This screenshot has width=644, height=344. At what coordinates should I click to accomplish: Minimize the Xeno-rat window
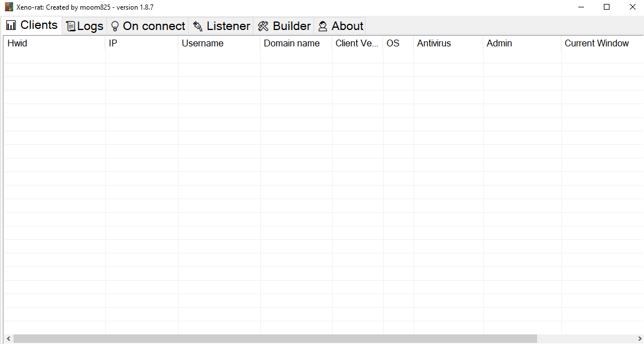(x=581, y=7)
